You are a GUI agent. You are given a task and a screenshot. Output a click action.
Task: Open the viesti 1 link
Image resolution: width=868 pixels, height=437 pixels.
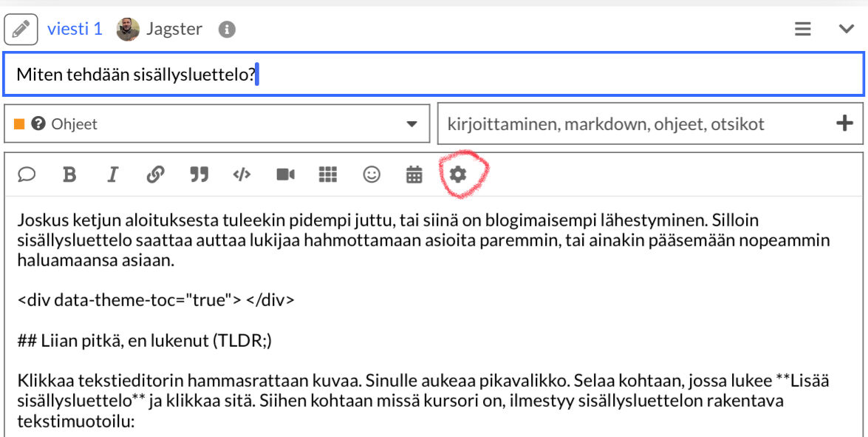(x=75, y=30)
